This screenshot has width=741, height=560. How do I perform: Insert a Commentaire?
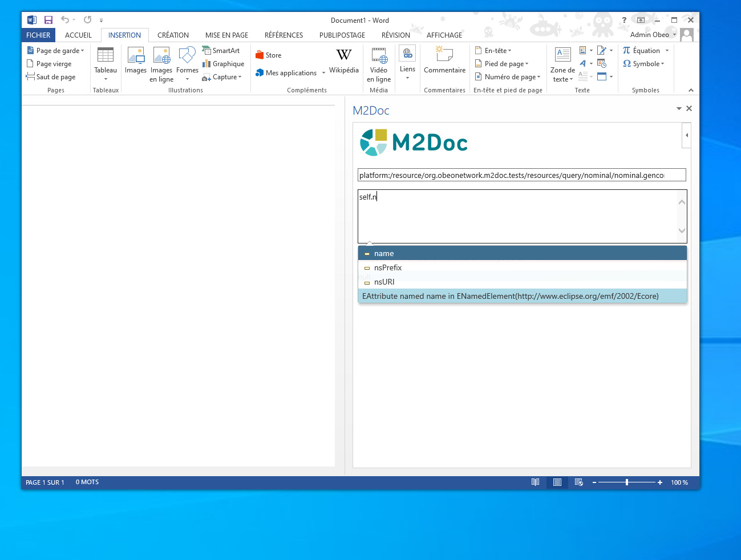click(x=444, y=61)
